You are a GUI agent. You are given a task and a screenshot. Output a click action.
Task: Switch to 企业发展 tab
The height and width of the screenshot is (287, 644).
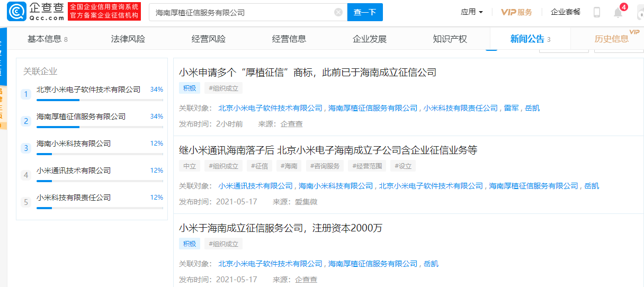(x=370, y=39)
